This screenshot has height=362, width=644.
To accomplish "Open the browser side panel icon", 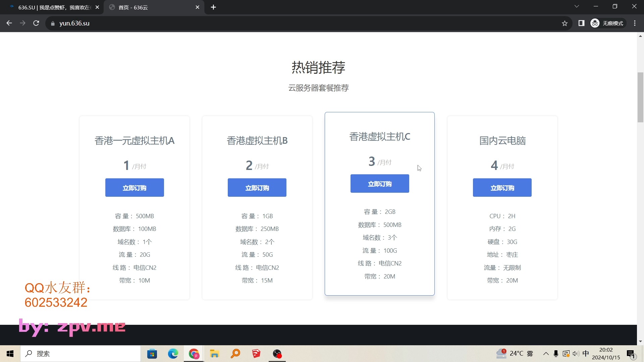I will point(581,23).
